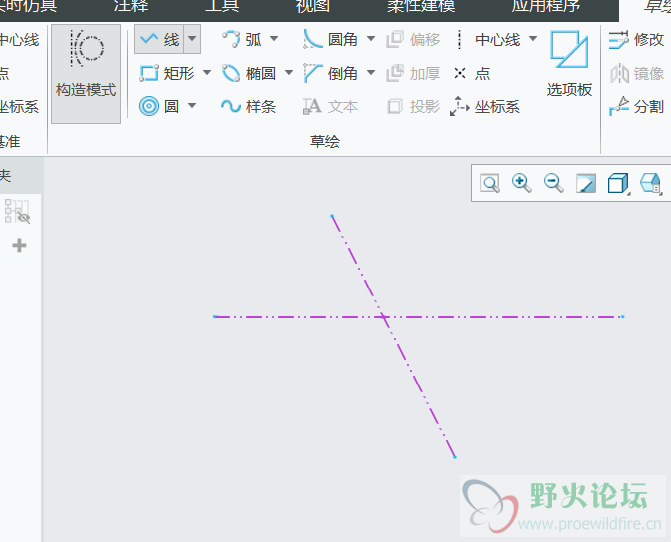Toggle model tree display icon in sidebar
671x542 pixels.
17,211
